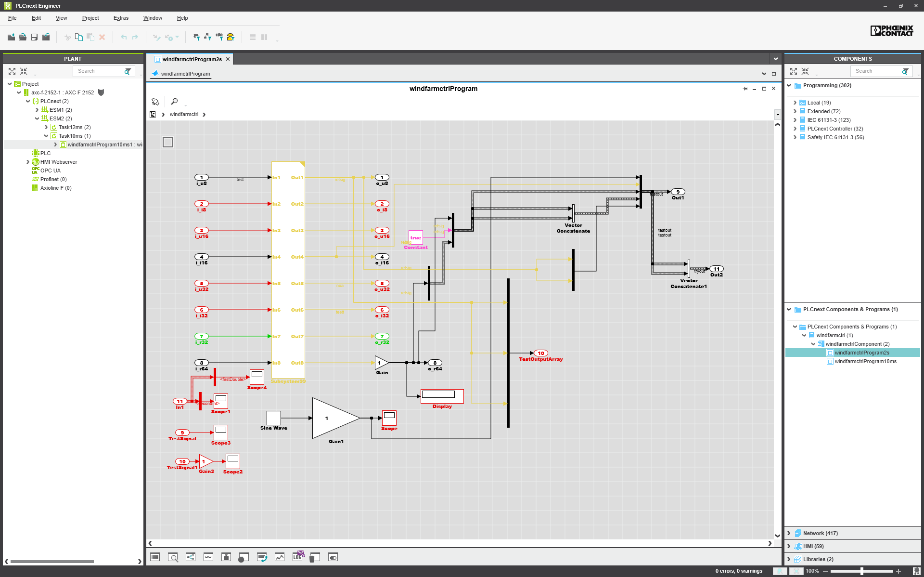This screenshot has height=577, width=924.
Task: Click the fit-to-window button in status bar
Action: [x=796, y=571]
